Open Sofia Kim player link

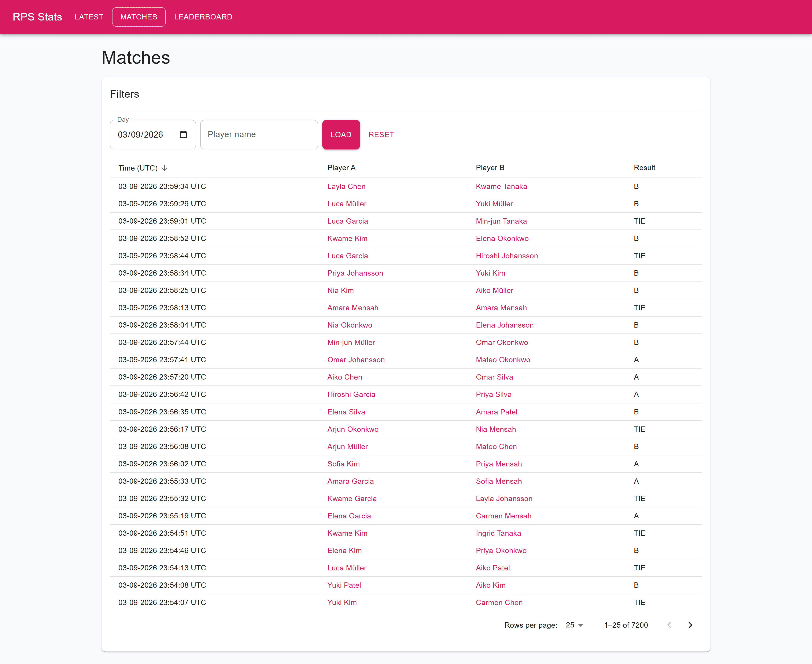point(343,464)
